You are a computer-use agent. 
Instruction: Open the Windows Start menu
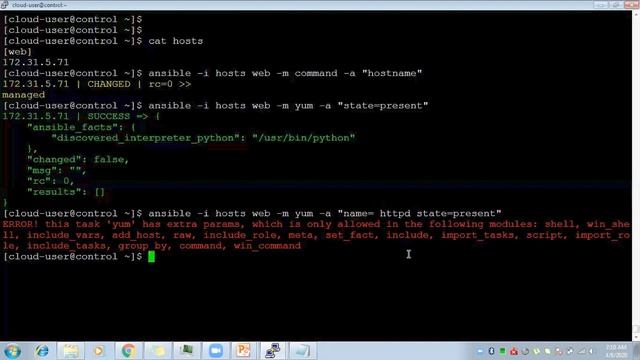tap(12, 351)
